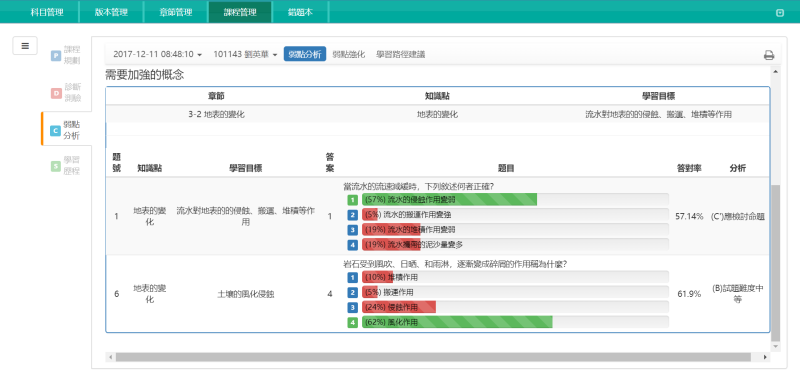This screenshot has height=384, width=800.
Task: Switch to 弱點強化 view
Action: 348,54
